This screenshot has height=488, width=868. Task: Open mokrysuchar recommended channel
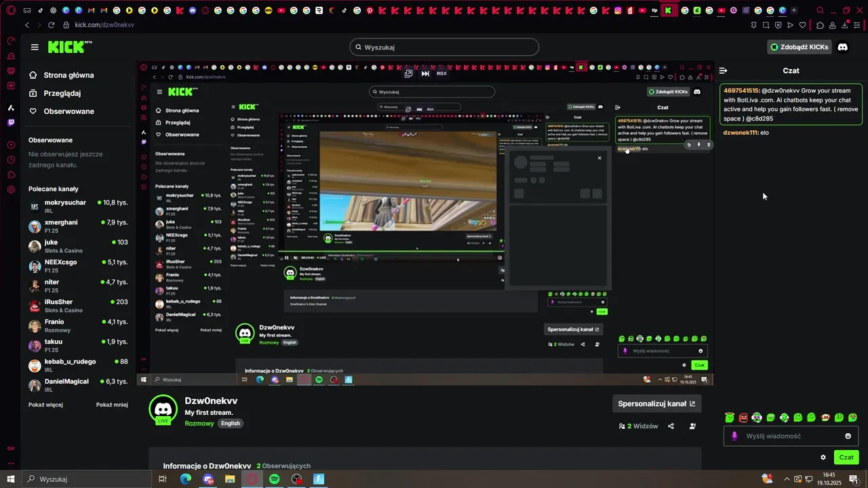pyautogui.click(x=78, y=206)
